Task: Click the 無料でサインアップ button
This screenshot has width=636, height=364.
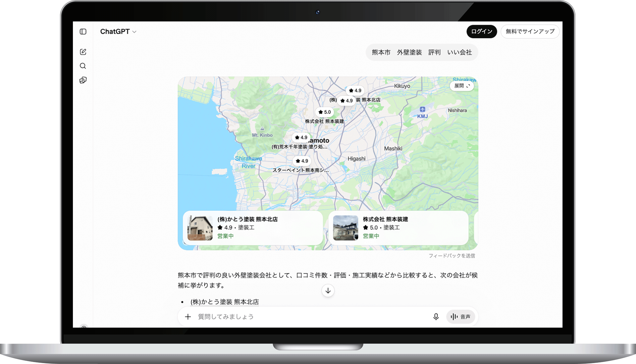Action: 530,31
